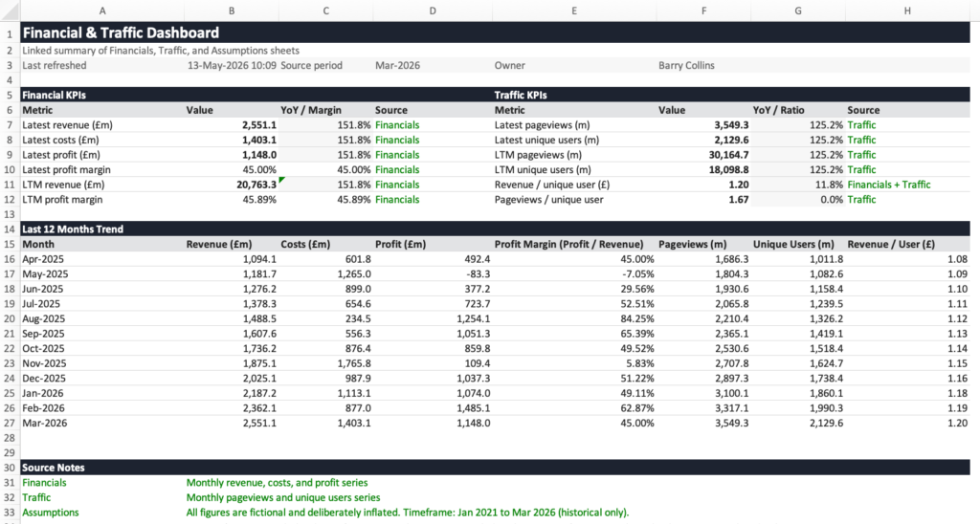
Task: Select the Latest pageviews (m) label
Action: [543, 125]
